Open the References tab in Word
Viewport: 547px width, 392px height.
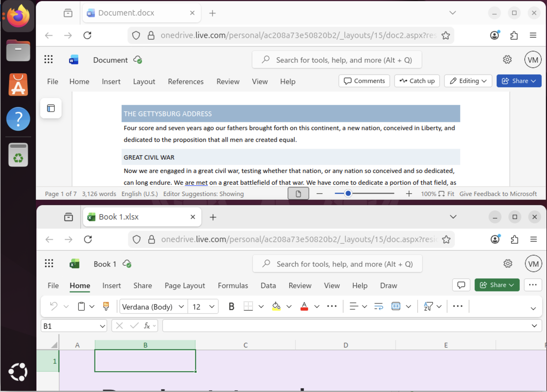coord(186,81)
